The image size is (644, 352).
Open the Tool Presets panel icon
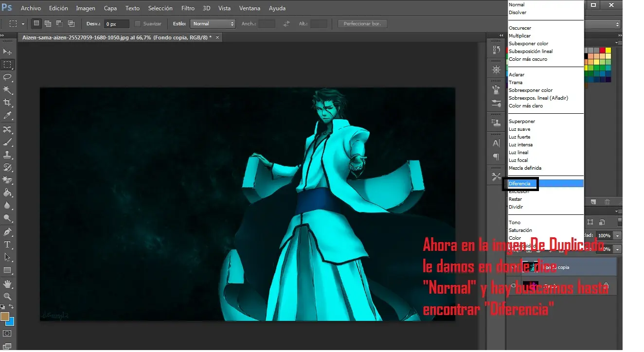click(496, 176)
